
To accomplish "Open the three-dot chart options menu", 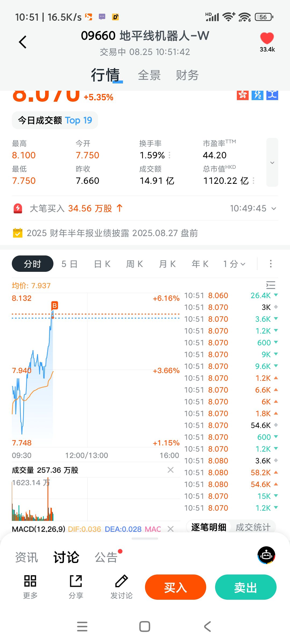I will pyautogui.click(x=271, y=264).
